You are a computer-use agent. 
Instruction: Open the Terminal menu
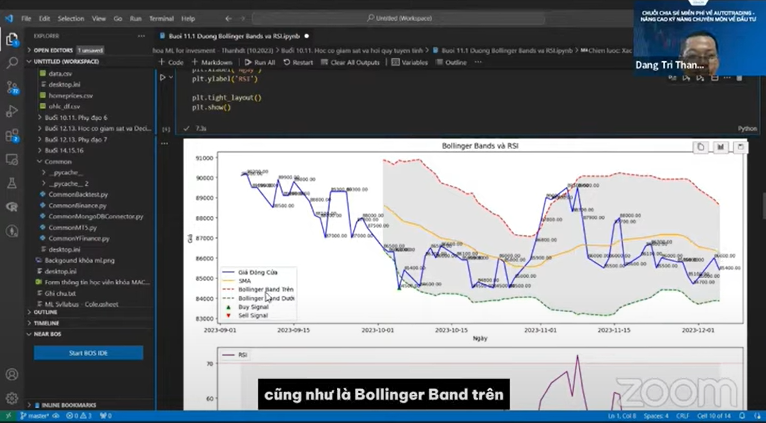161,19
